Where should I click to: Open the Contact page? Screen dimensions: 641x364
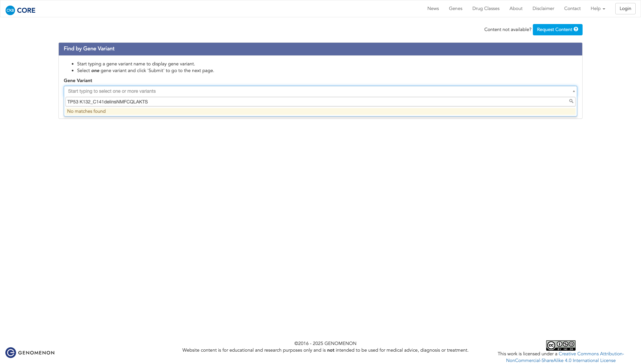[x=572, y=9]
